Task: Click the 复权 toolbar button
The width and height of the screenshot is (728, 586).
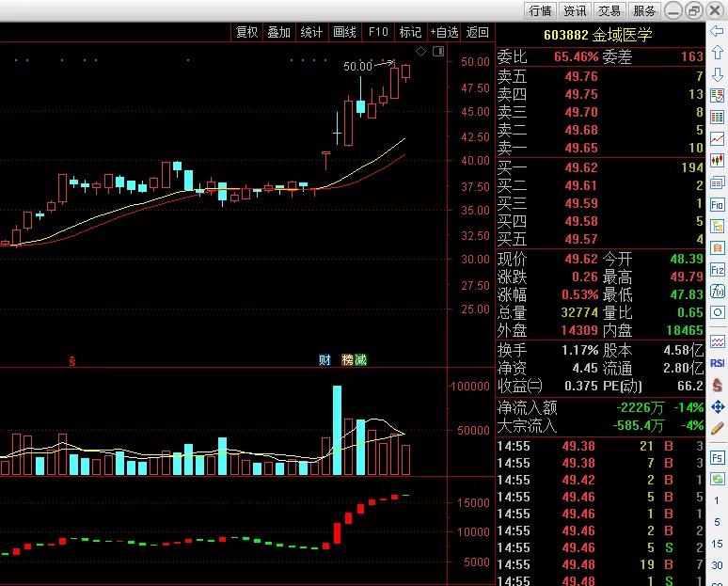Action: pos(246,32)
